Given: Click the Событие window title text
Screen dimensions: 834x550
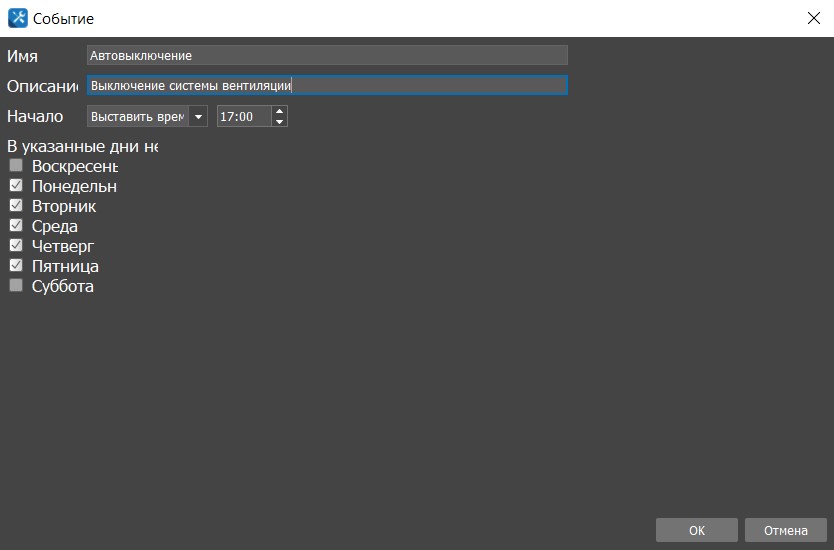Looking at the screenshot, I should coord(63,19).
